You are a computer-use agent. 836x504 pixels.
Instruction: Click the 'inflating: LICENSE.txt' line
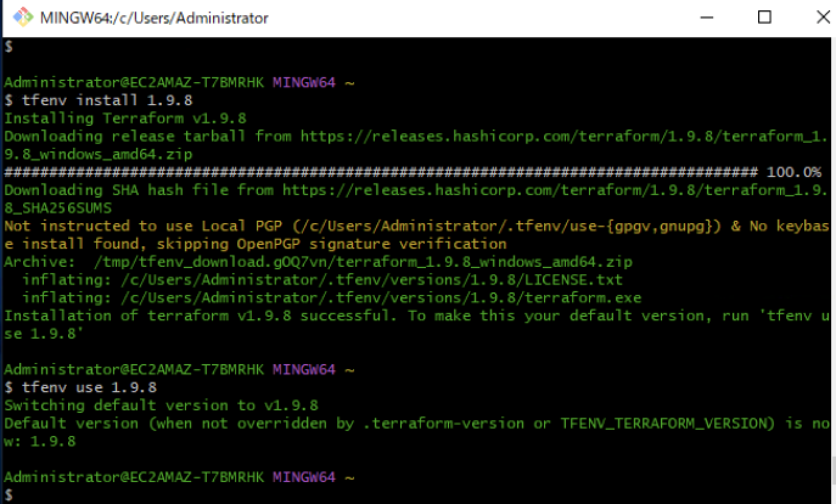tap(322, 280)
